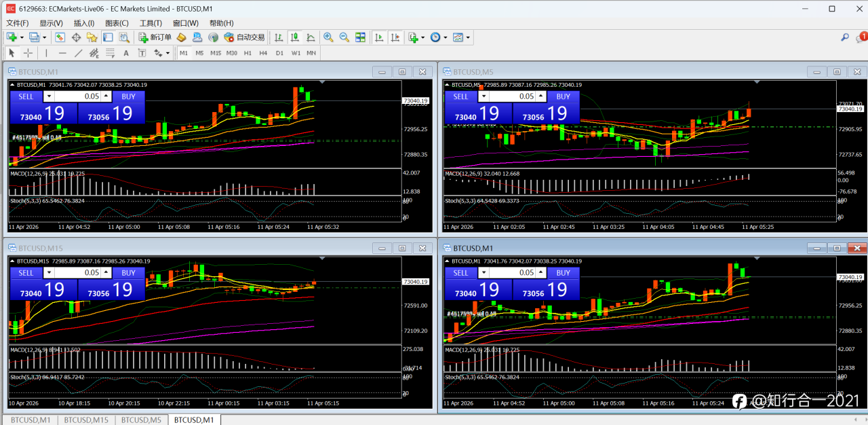Switch to BTCUSD,M15 bottom tab
The image size is (868, 425).
(86, 420)
